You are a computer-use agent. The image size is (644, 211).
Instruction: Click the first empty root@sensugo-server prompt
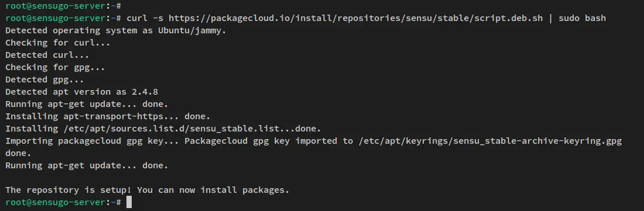[x=63, y=6]
